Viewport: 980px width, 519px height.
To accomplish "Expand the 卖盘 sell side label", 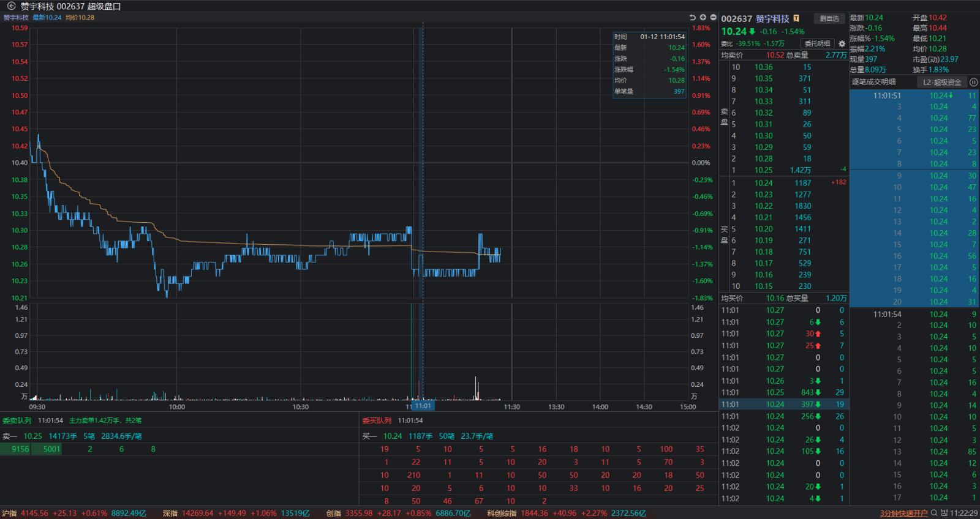I will (724, 117).
